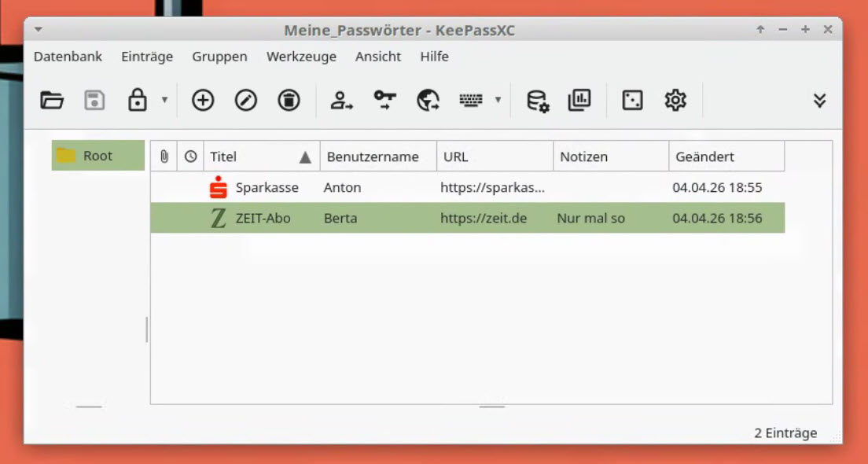The image size is (868, 464).
Task: Open application settings gear icon
Action: click(675, 101)
